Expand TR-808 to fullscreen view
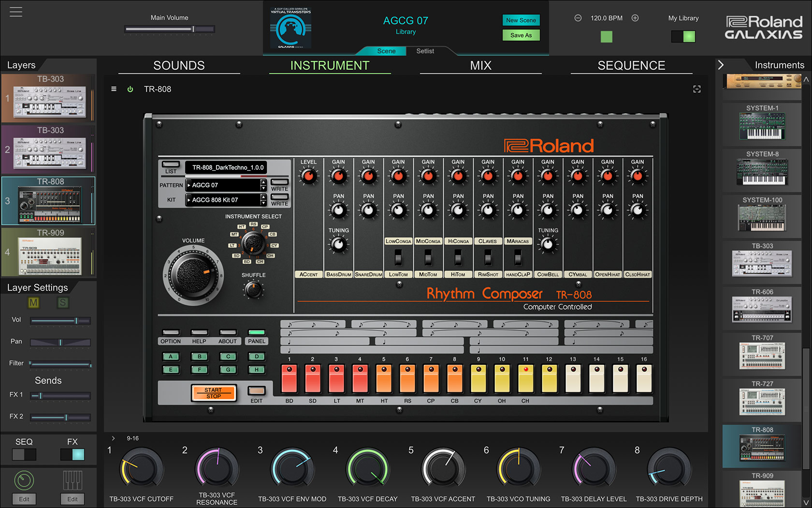This screenshot has height=508, width=812. coord(697,89)
